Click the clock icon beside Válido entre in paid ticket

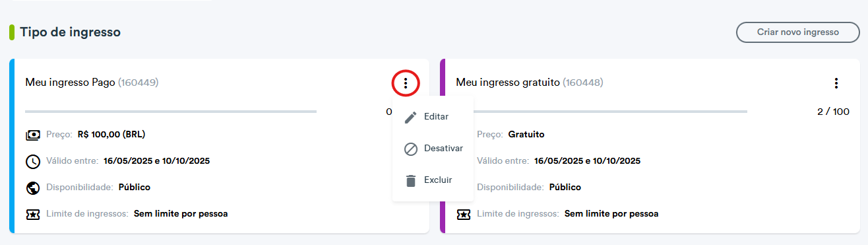point(33,161)
